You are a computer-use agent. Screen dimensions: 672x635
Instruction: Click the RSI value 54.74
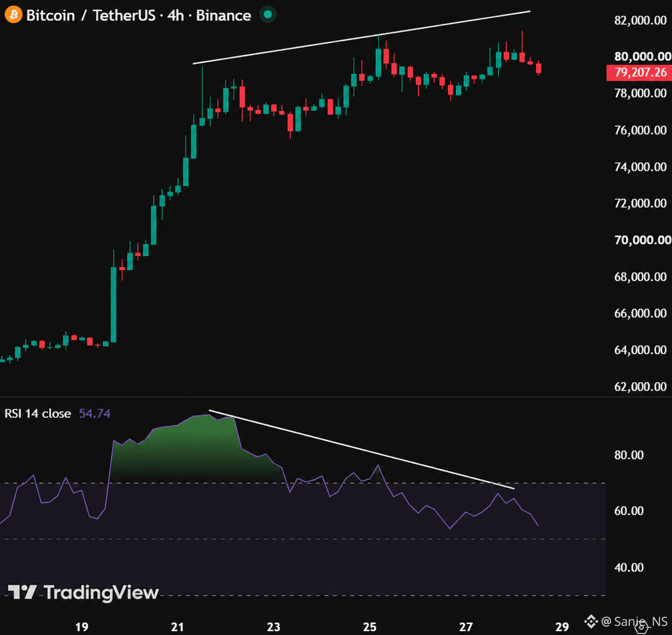[94, 414]
